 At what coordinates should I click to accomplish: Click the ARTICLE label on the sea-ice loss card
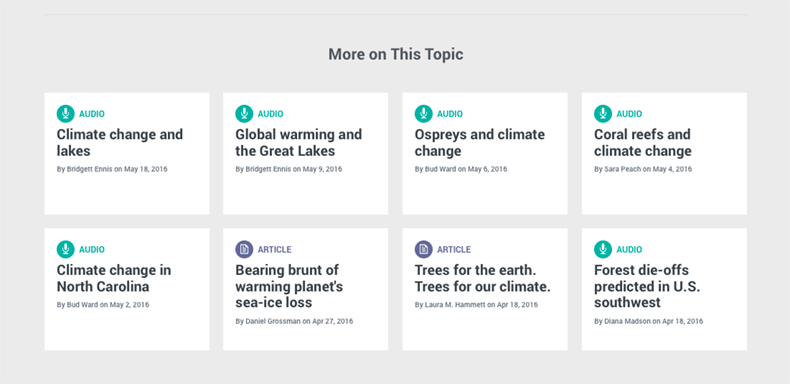click(x=275, y=249)
